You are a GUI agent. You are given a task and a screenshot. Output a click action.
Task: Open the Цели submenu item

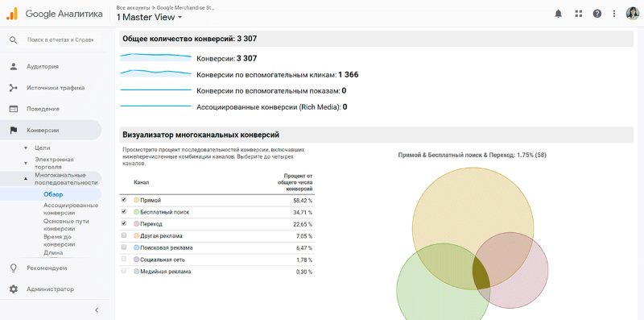(43, 148)
